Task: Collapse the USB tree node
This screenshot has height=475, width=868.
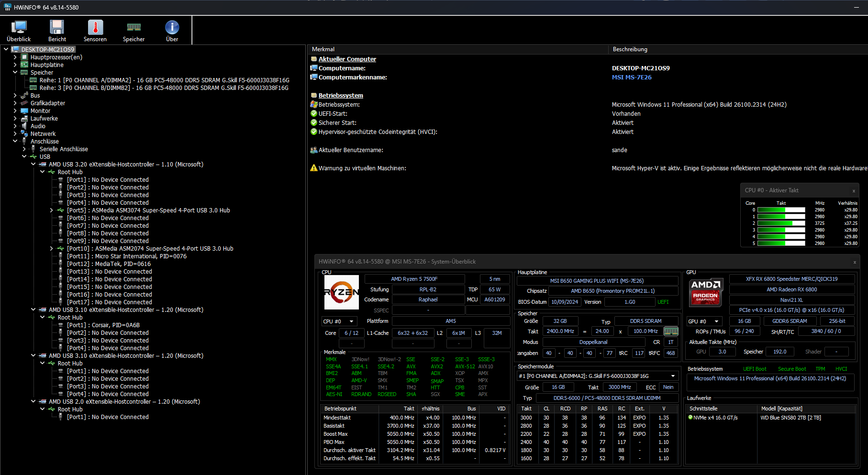Action: pyautogui.click(x=24, y=157)
